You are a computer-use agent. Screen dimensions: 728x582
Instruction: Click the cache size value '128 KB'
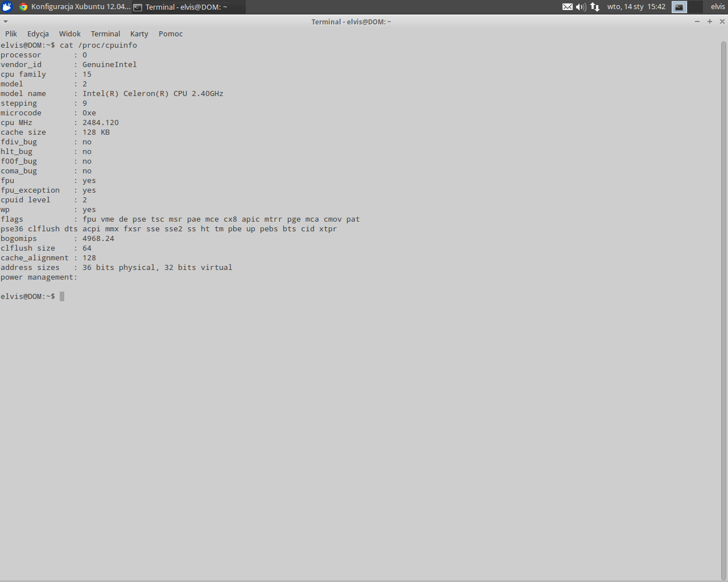96,132
